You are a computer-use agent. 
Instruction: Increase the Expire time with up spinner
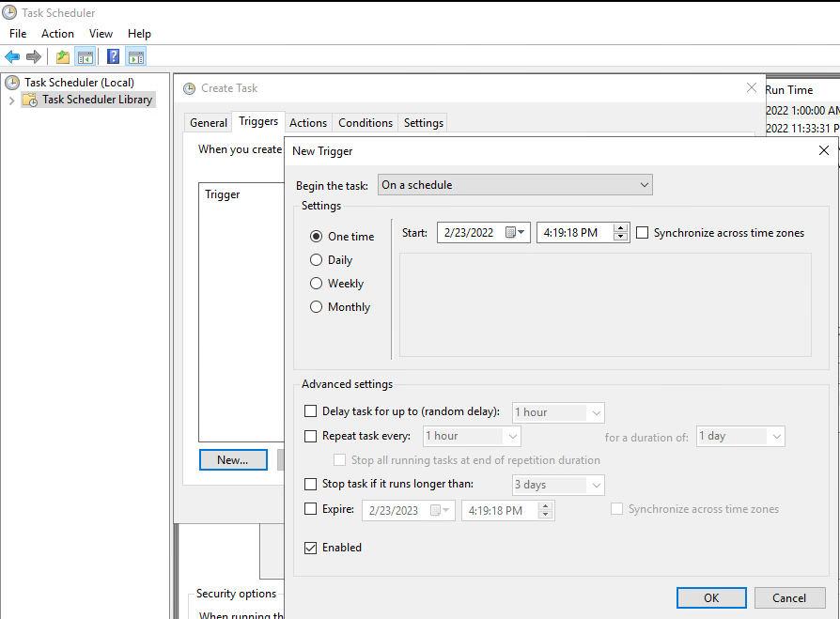coord(545,506)
